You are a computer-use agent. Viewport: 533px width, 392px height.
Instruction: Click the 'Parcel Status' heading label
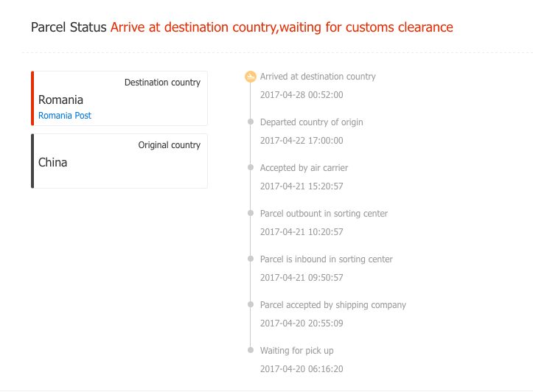pos(69,28)
